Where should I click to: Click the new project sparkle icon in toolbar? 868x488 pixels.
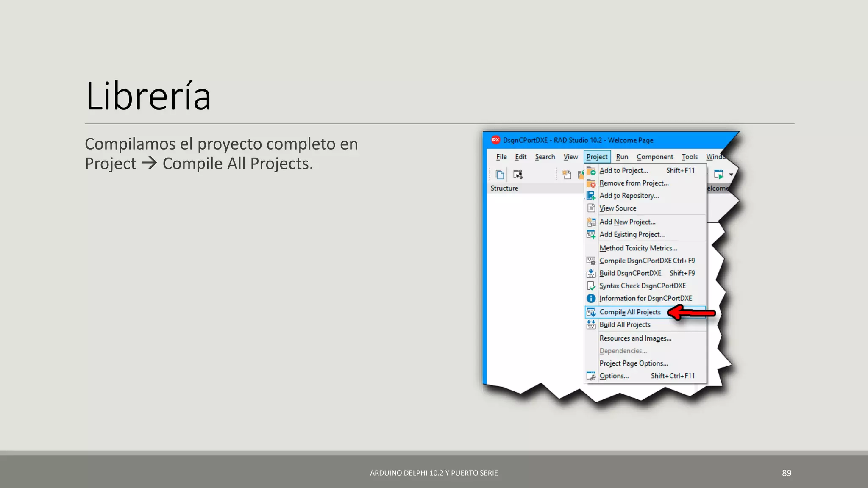(567, 174)
